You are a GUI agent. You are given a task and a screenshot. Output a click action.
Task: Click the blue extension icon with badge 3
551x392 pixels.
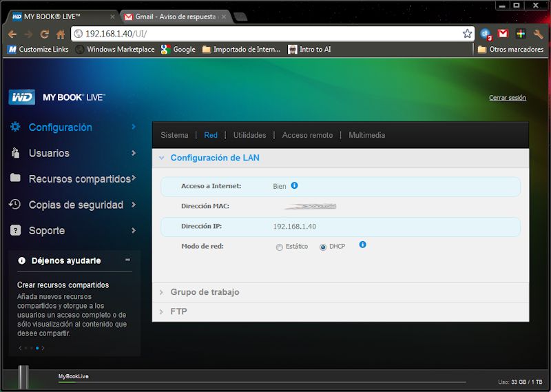486,34
